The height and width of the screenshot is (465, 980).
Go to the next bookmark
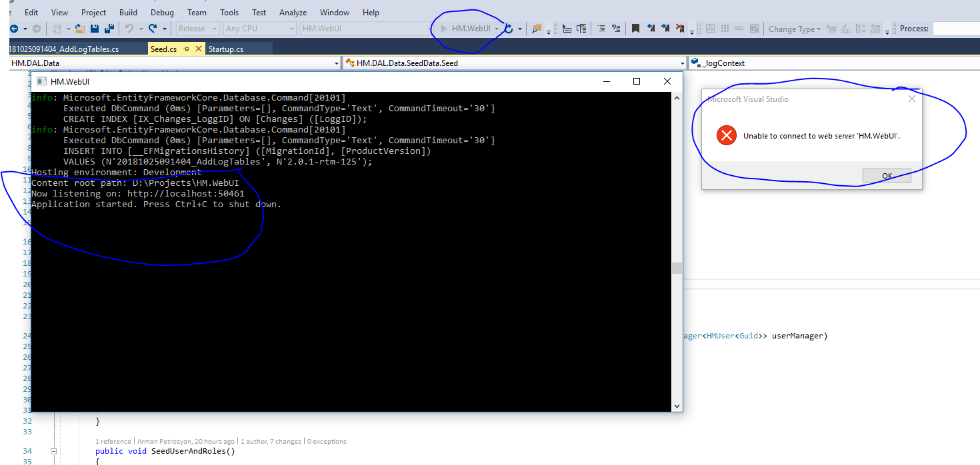tap(665, 29)
